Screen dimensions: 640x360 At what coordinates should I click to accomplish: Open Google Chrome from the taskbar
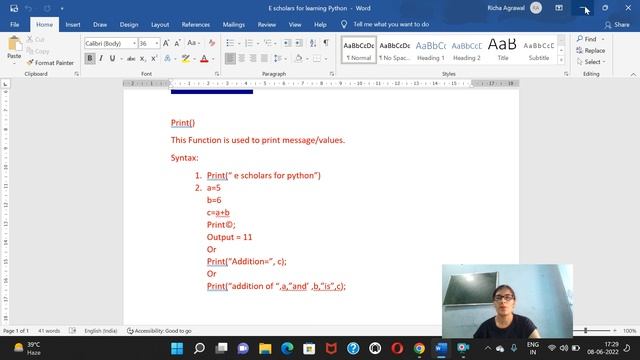[419, 348]
